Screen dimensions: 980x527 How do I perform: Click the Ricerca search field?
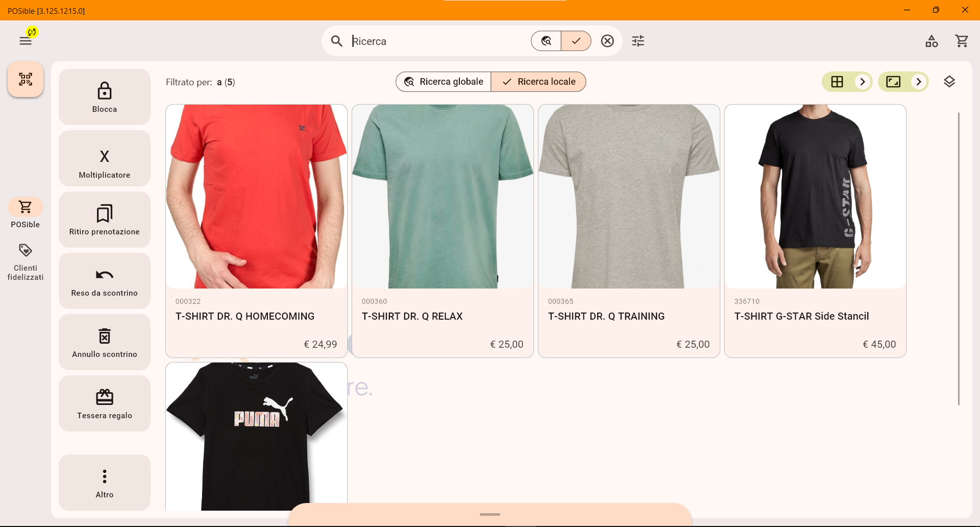coord(439,41)
